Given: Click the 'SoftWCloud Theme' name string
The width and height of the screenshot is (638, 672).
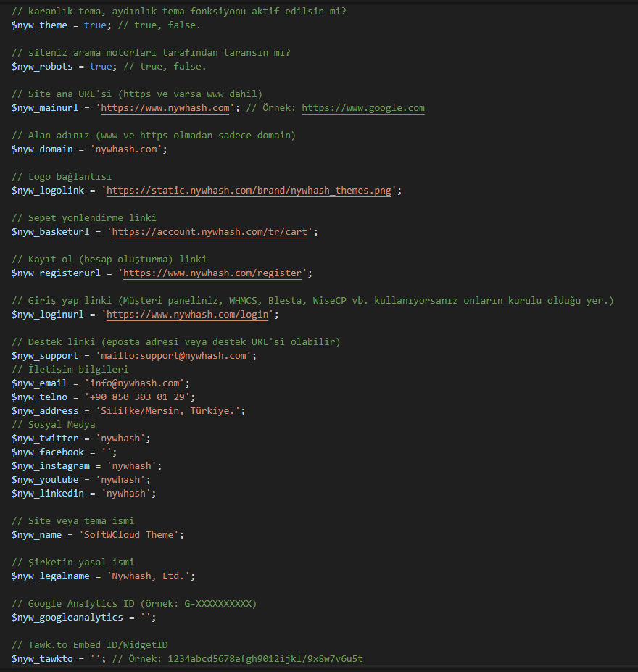Looking at the screenshot, I should click(x=128, y=535).
